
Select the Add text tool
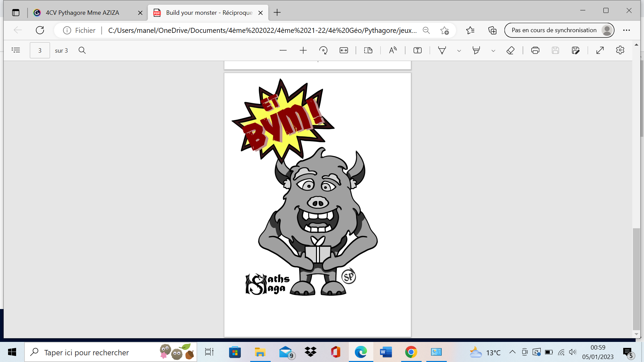tap(418, 50)
